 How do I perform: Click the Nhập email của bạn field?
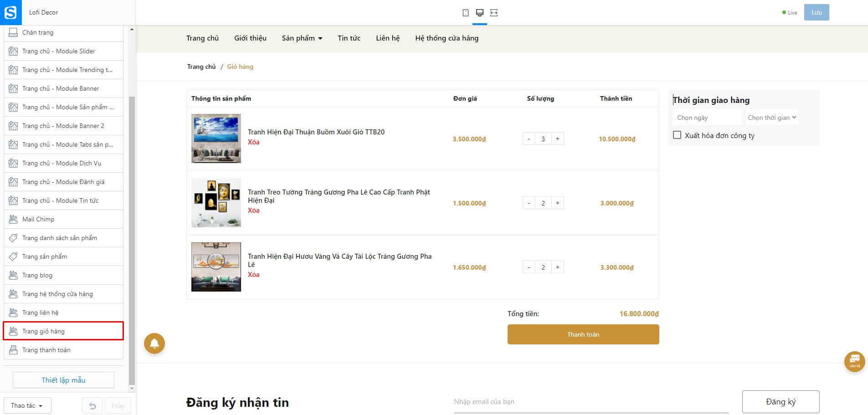tap(591, 402)
